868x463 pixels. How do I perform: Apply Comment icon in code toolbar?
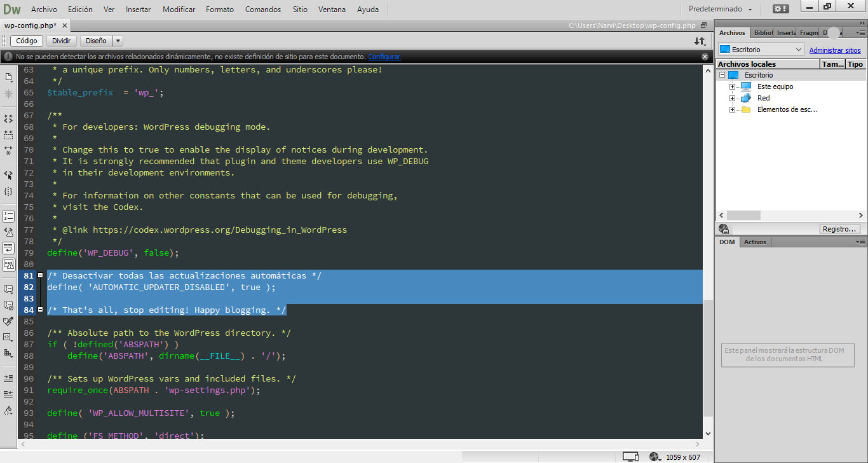(x=8, y=289)
